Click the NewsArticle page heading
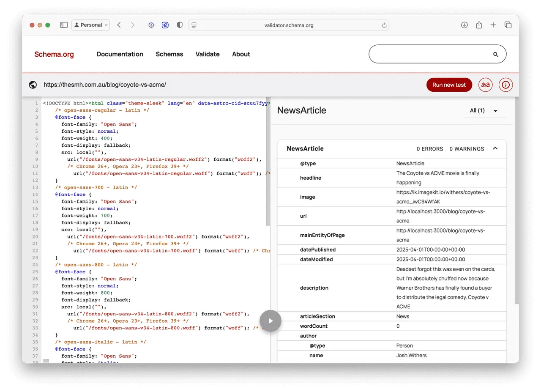541x392 pixels. point(302,110)
